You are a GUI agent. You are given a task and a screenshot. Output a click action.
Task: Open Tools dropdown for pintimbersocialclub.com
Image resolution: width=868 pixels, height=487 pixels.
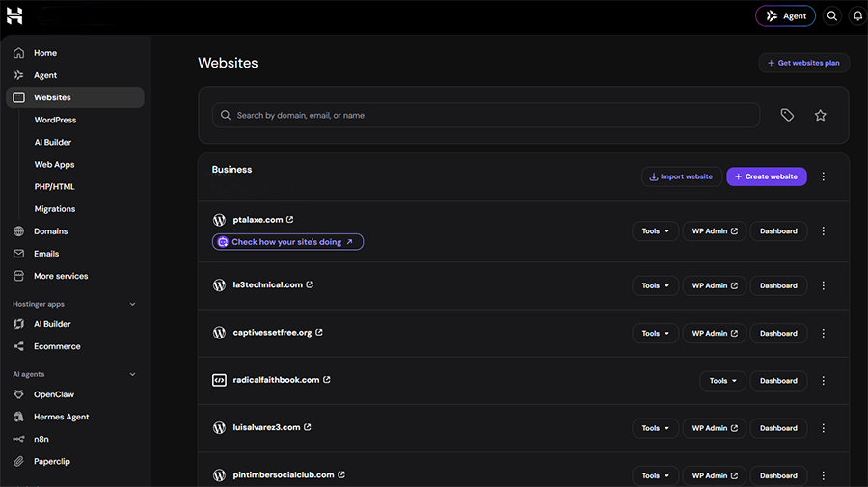point(656,476)
